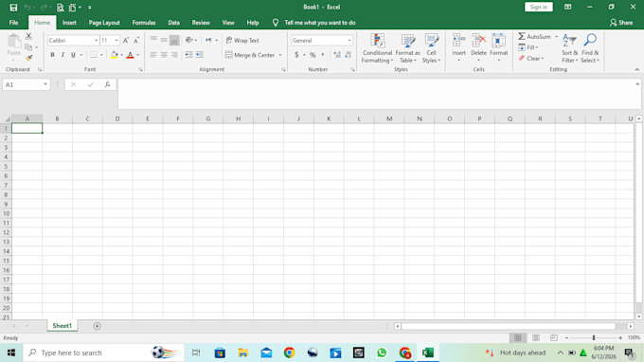The image size is (644, 362).
Task: Apply Percent Style format
Action: pos(313,55)
